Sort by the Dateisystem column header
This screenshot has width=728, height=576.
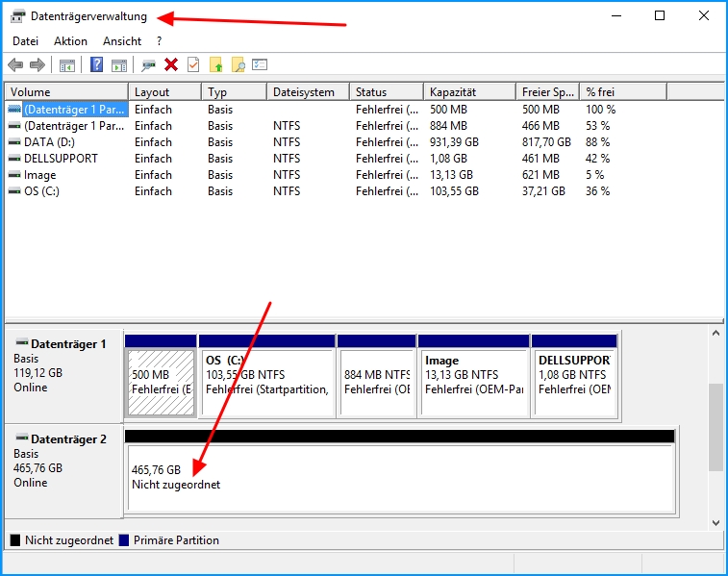pyautogui.click(x=304, y=92)
